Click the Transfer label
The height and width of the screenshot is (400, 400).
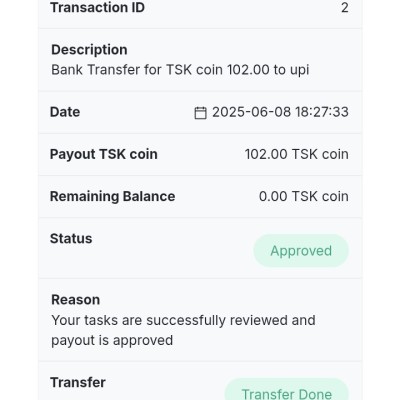78,382
